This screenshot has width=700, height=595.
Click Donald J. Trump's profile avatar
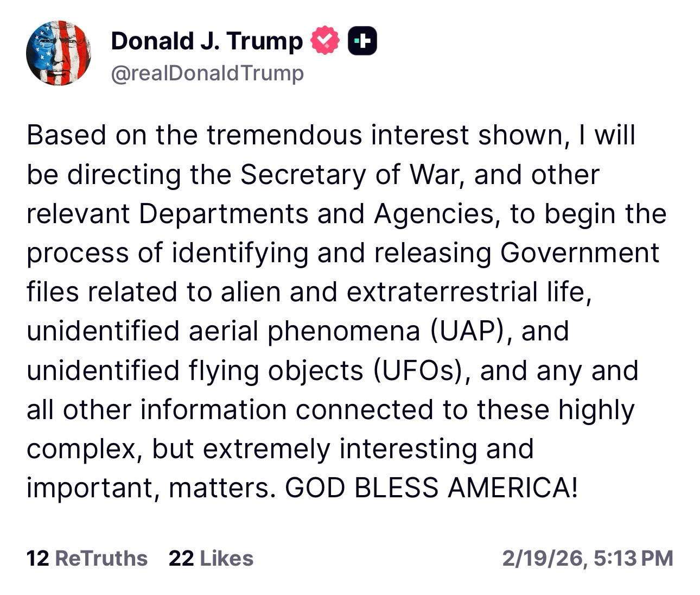(58, 53)
